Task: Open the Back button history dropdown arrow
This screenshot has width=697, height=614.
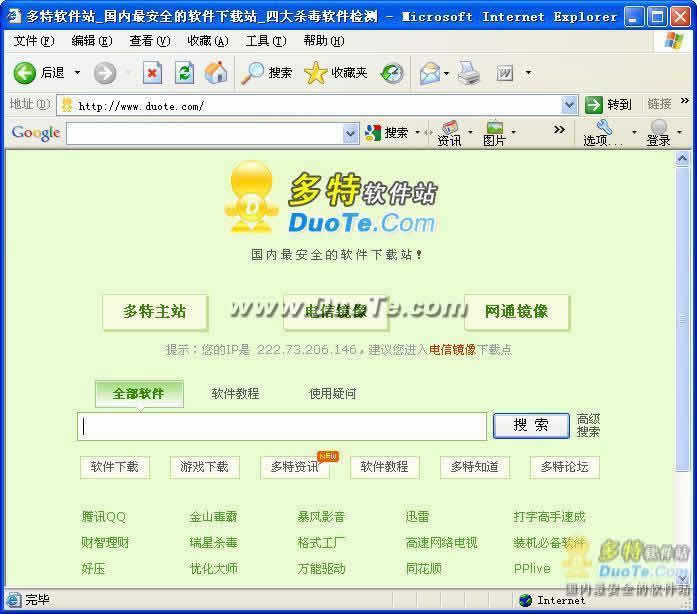Action: [x=77, y=72]
